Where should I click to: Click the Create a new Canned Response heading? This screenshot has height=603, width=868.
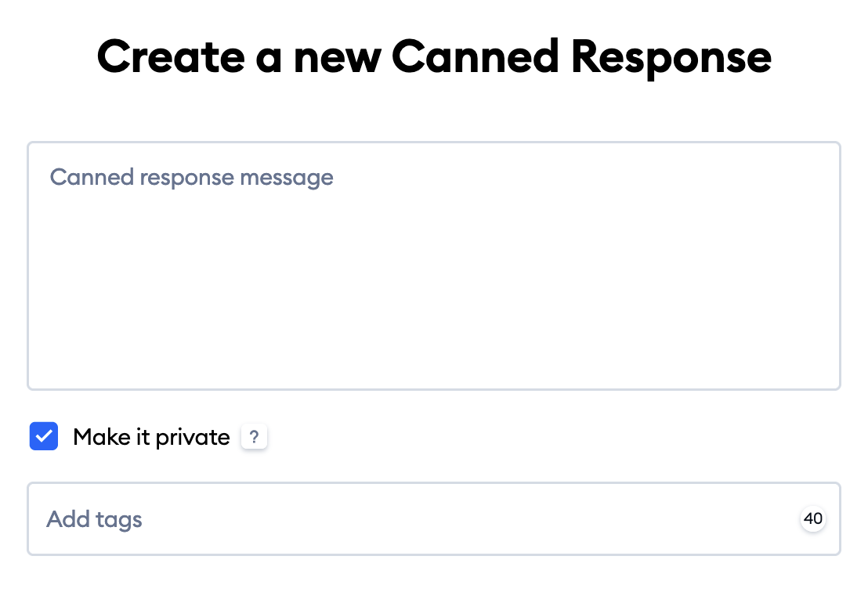coord(434,56)
